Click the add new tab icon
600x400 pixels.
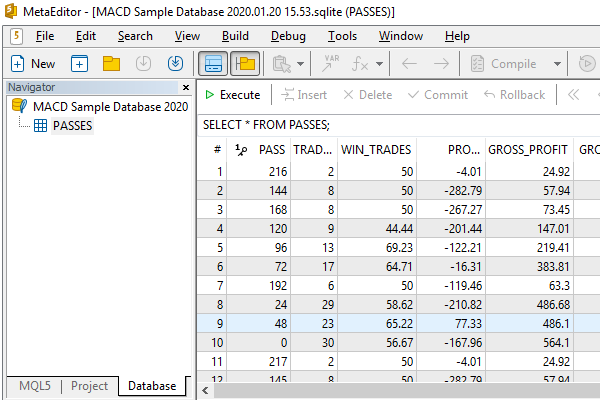pos(80,64)
